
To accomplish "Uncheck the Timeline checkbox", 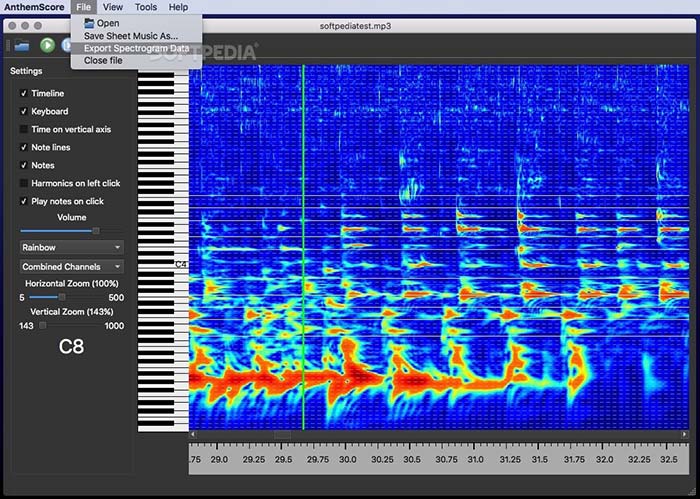I will click(x=24, y=93).
